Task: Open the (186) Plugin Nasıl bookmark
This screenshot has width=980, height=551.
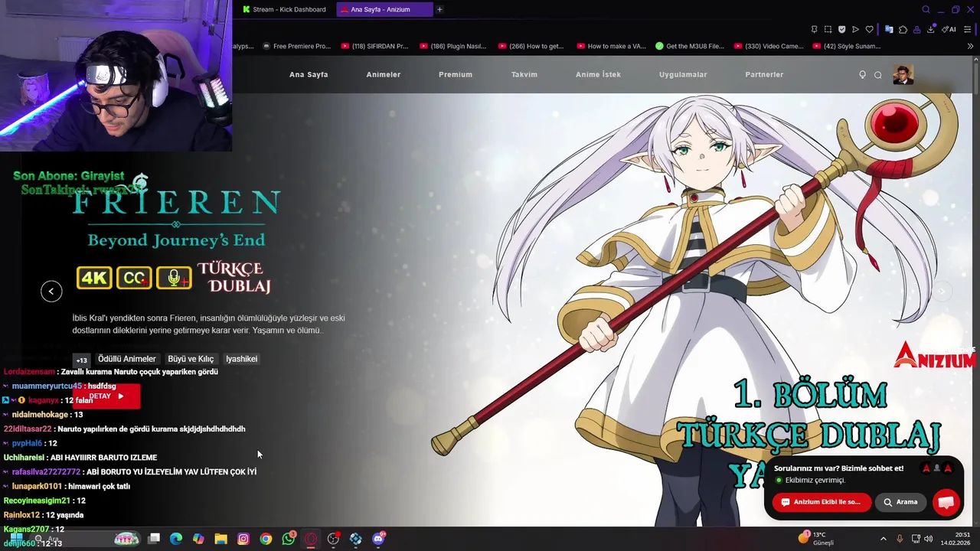Action: coord(452,46)
